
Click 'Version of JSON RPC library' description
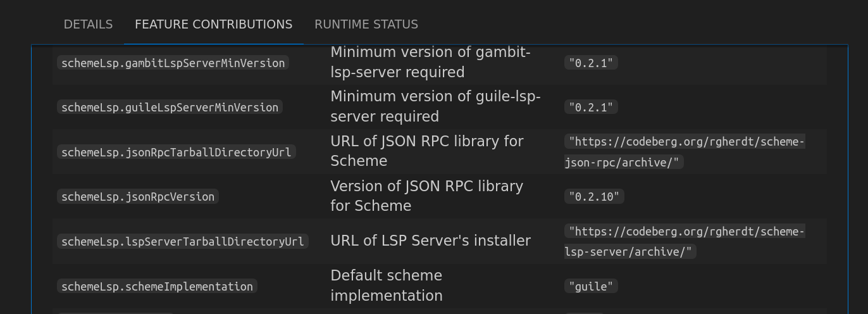[x=427, y=196]
